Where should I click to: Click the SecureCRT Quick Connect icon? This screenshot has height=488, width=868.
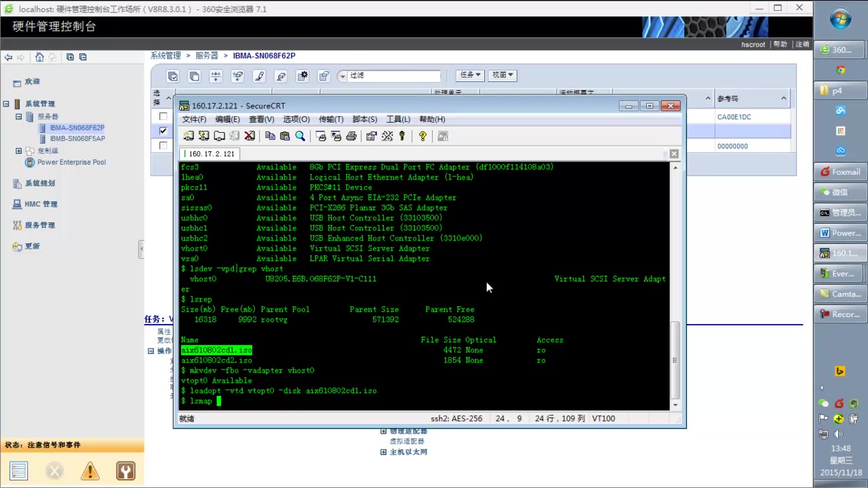tap(203, 136)
